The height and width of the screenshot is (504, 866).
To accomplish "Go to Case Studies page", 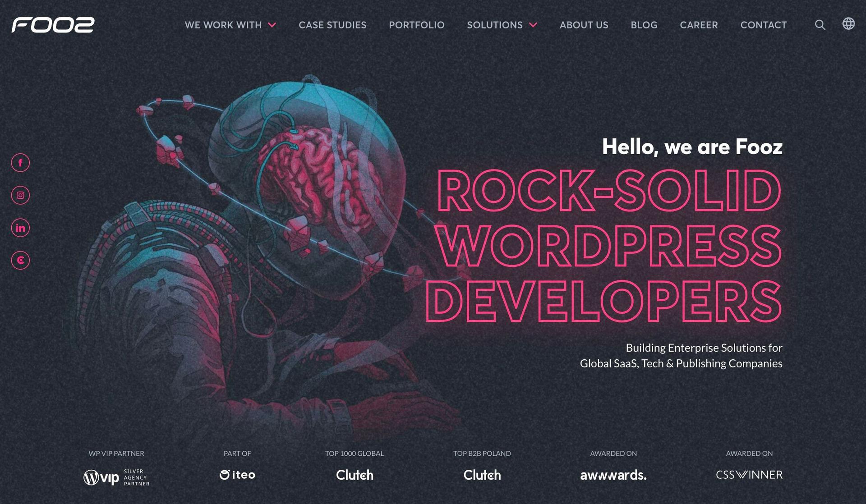I will coord(332,25).
